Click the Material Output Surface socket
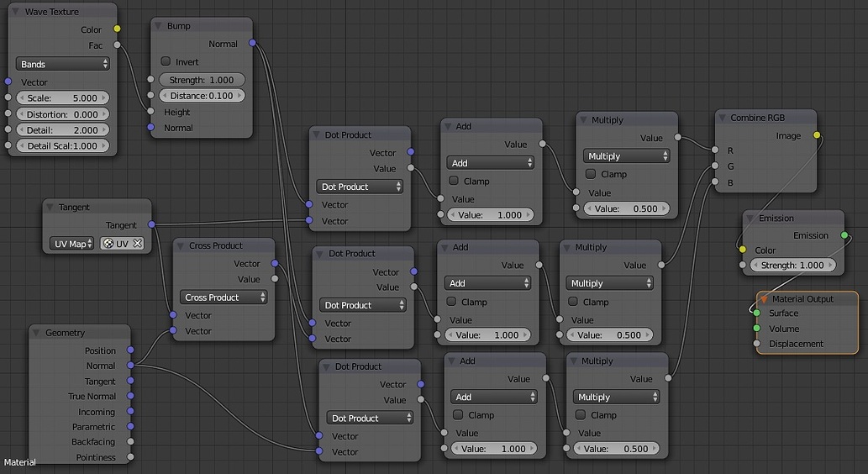Screen dimensions: 868x474 point(757,313)
